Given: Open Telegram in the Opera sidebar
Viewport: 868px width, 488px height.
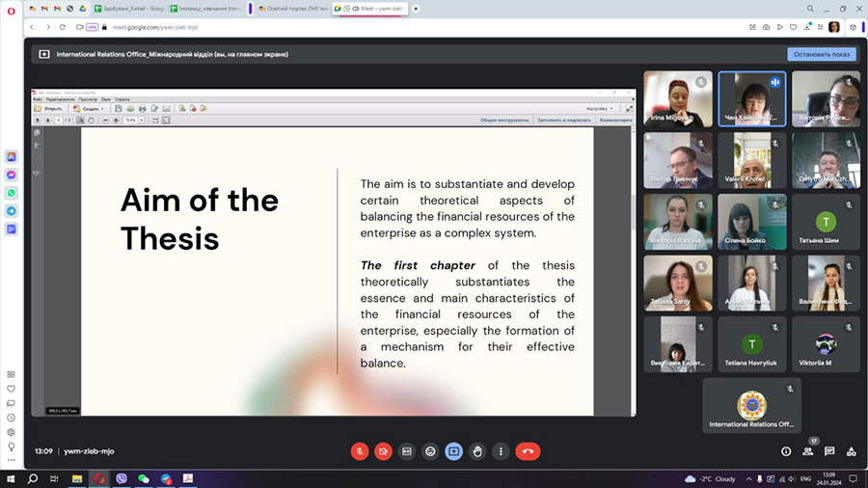Looking at the screenshot, I should [x=11, y=211].
